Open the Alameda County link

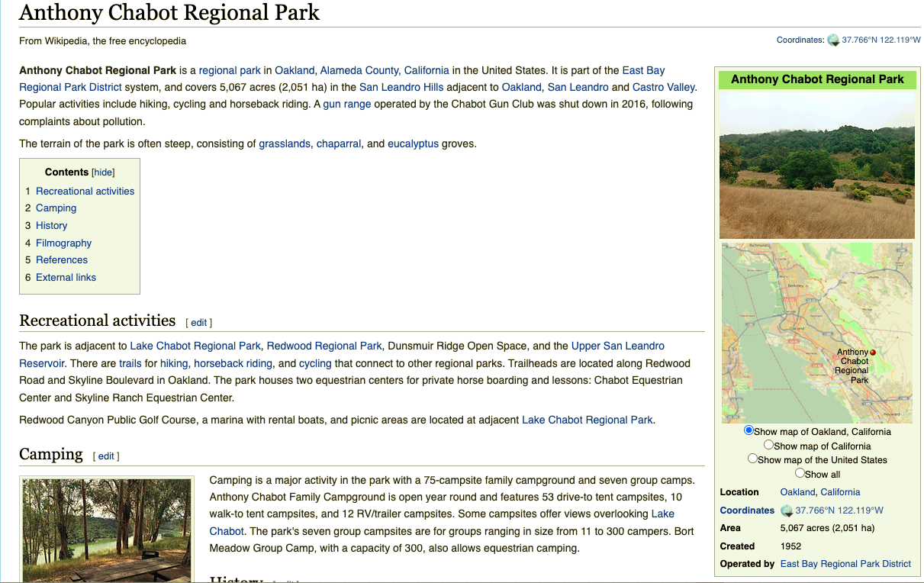359,70
